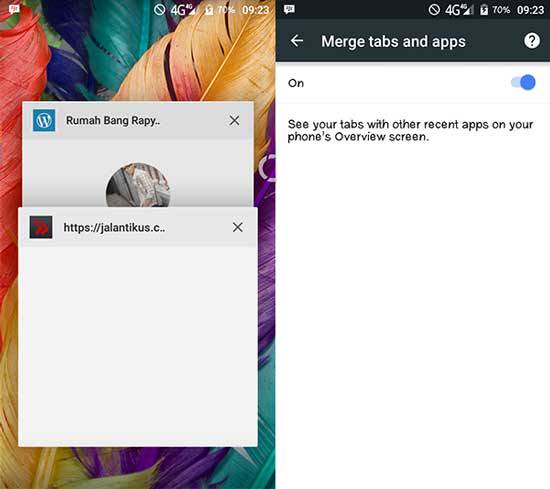Close the jalantikus tab card

coord(237,227)
